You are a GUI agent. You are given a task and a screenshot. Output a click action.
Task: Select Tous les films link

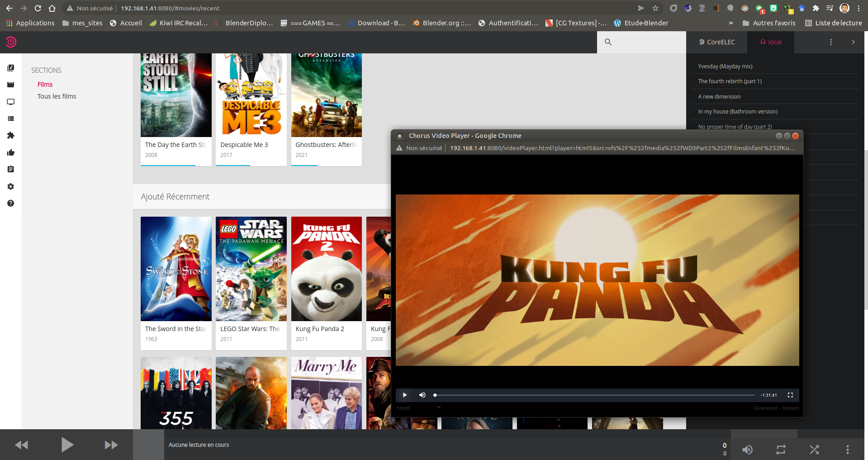[x=57, y=96]
